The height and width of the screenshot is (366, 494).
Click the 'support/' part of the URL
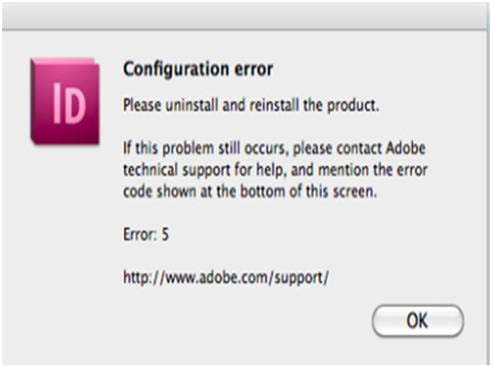click(301, 278)
